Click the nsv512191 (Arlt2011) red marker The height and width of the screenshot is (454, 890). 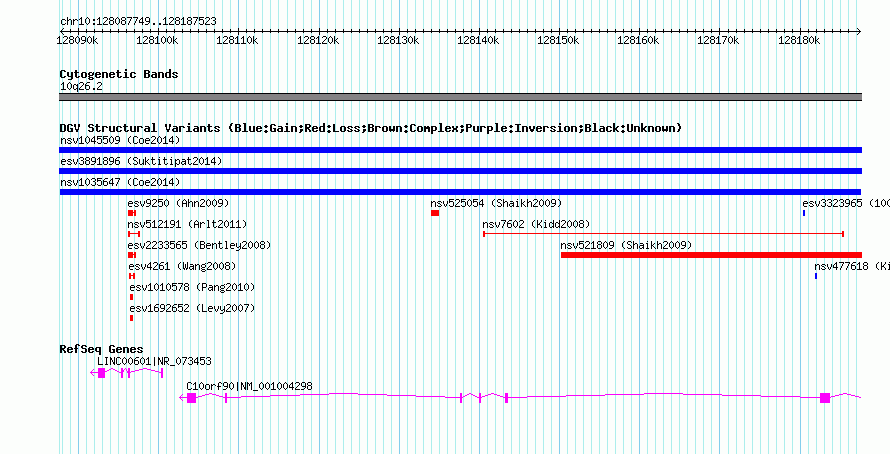[134, 234]
